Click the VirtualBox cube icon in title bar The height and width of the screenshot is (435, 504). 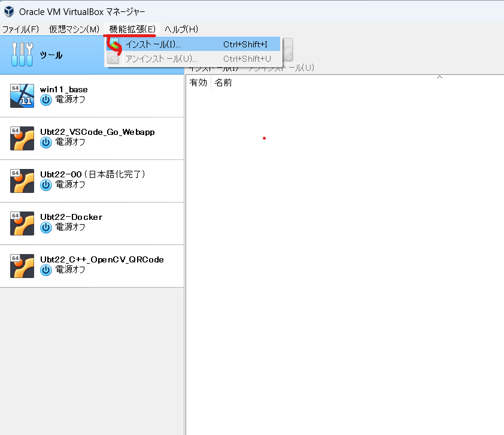point(9,11)
